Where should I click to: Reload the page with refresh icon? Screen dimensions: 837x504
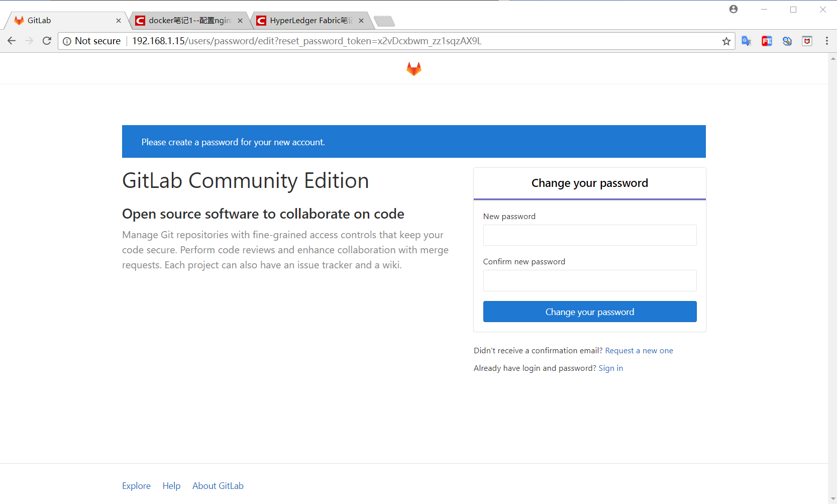tap(47, 41)
